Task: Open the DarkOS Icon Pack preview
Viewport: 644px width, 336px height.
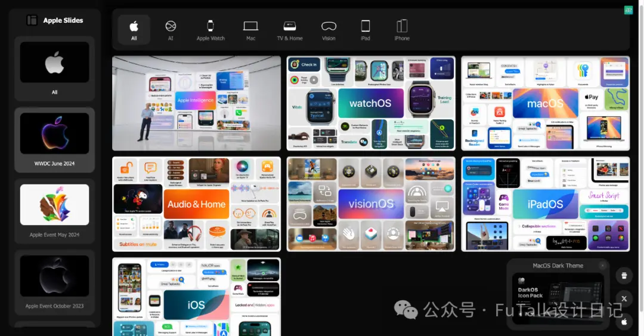Action: point(558,298)
